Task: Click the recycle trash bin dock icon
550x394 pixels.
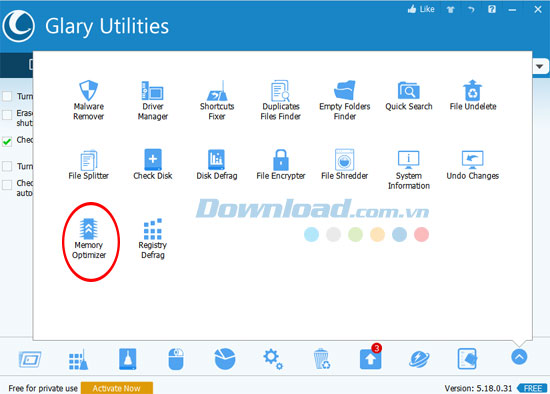Action: click(322, 359)
